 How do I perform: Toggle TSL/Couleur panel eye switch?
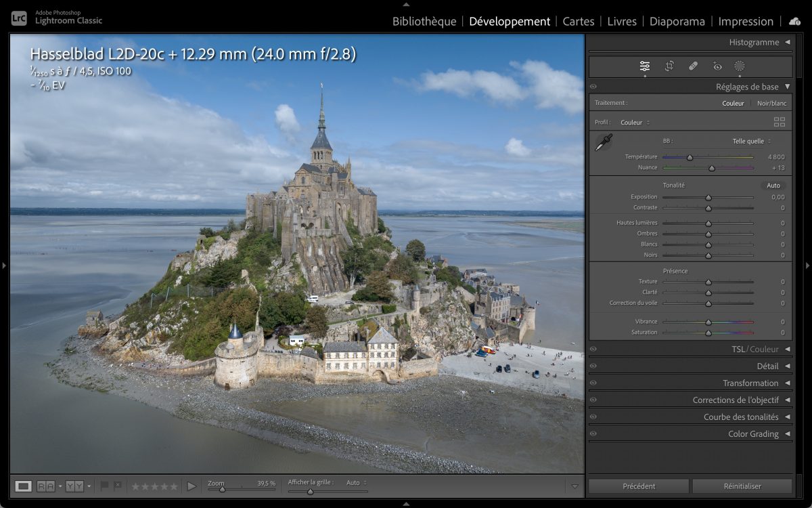(x=593, y=350)
